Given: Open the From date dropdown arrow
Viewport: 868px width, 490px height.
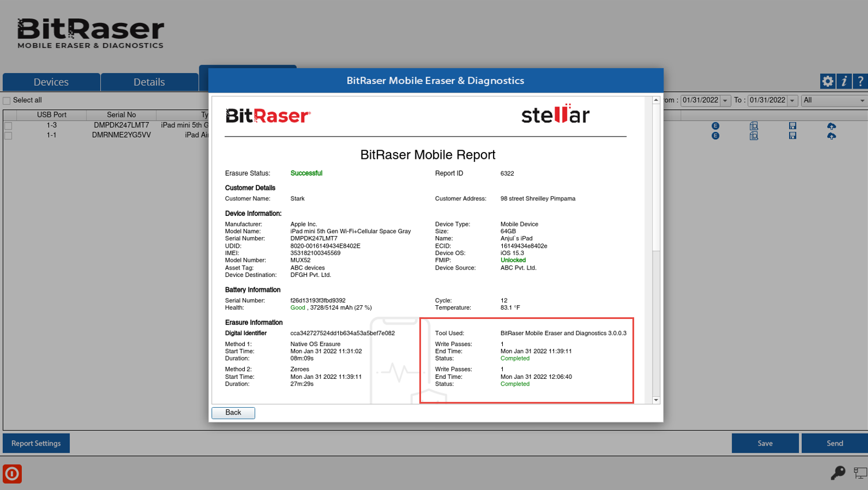Looking at the screenshot, I should click(726, 101).
